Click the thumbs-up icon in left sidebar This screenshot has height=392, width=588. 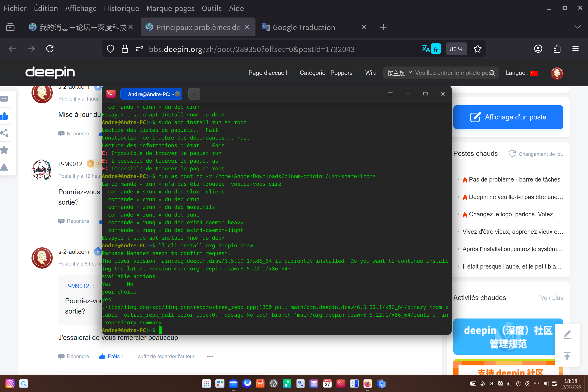[x=4, y=116]
